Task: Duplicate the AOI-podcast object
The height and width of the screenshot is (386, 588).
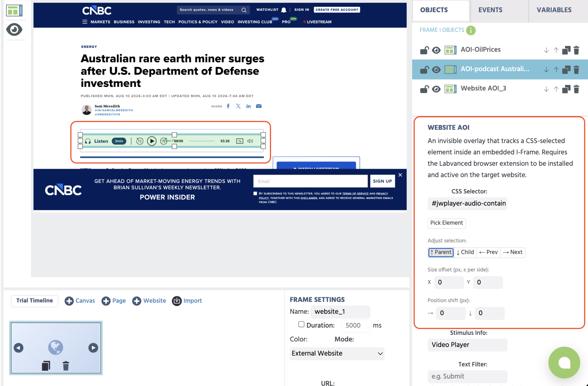Action: (566, 70)
